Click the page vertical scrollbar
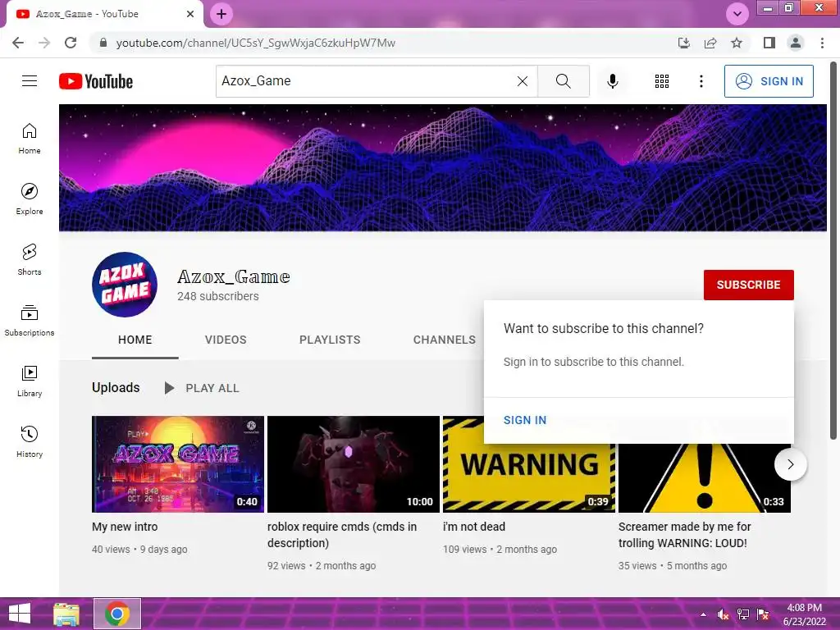 tap(833, 249)
